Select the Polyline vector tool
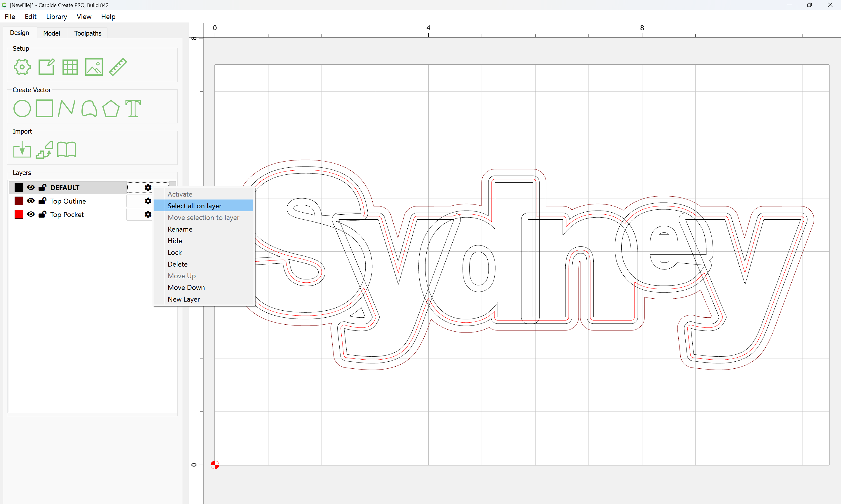Image resolution: width=841 pixels, height=504 pixels. (x=67, y=109)
